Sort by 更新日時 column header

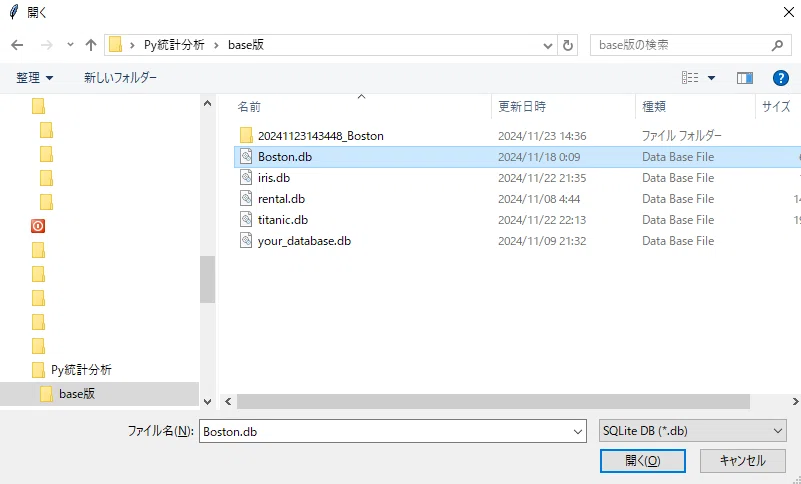point(522,106)
